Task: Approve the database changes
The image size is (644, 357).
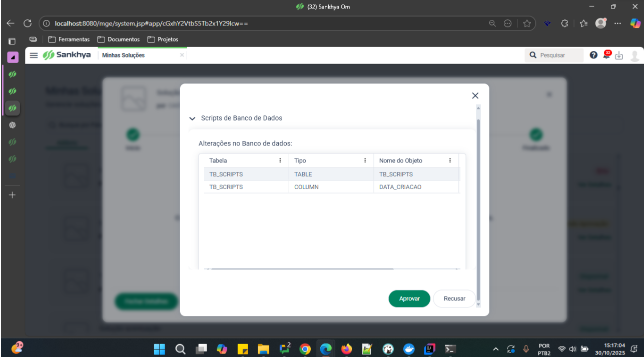Action: pyautogui.click(x=409, y=298)
